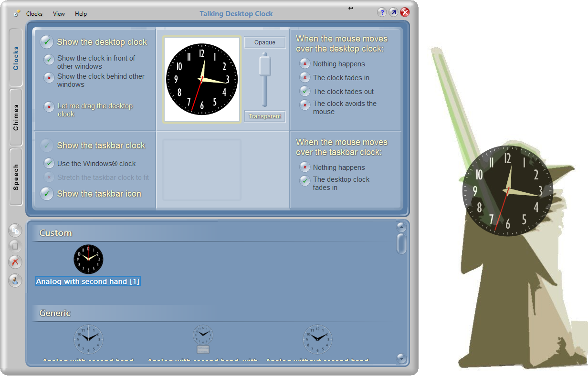Select Nothing happens for taskbar clock mouseover
The height and width of the screenshot is (376, 588).
click(x=305, y=167)
